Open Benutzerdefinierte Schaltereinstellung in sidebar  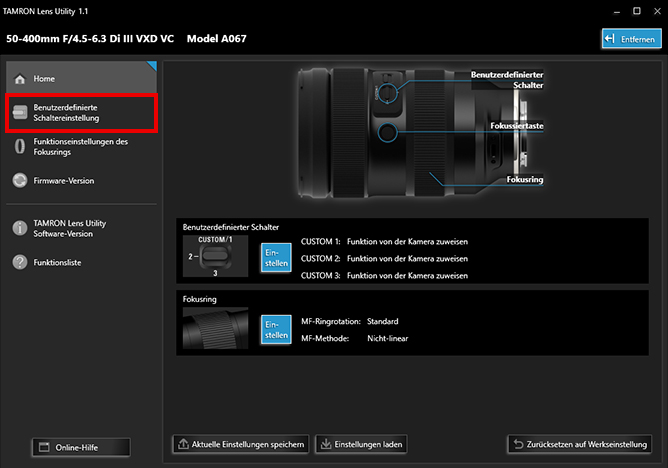tap(81, 113)
